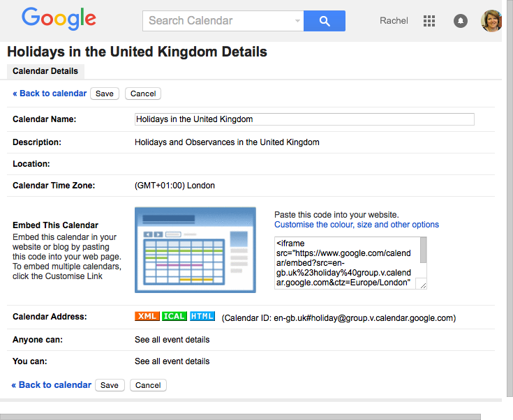Select the Calendar Details tab

pos(45,71)
